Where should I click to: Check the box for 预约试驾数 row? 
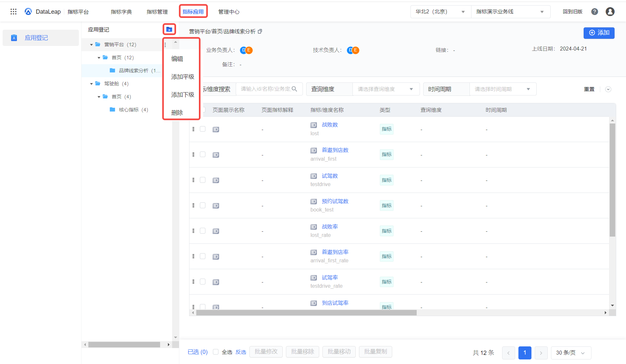point(202,205)
